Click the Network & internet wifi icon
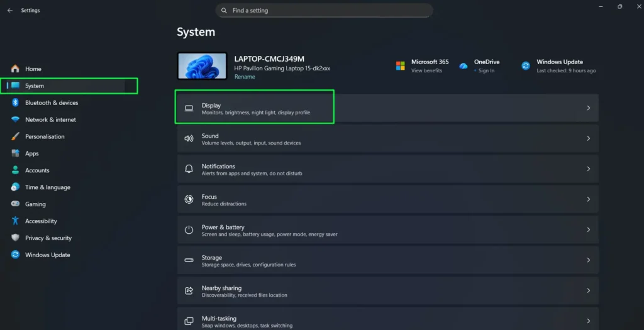Image resolution: width=644 pixels, height=330 pixels. (15, 119)
